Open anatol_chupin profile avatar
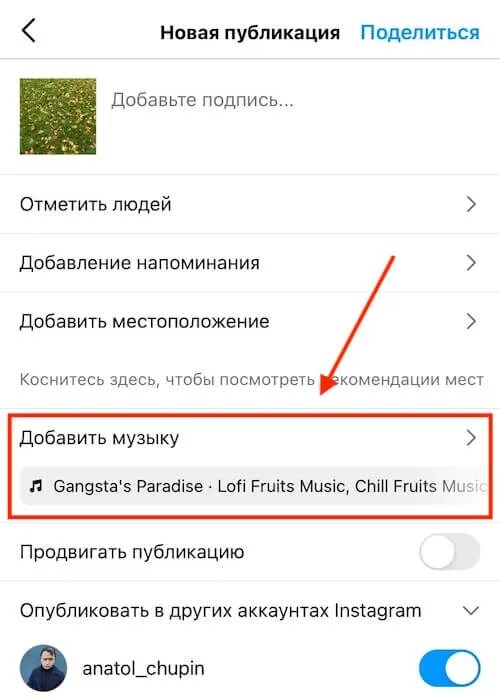The width and height of the screenshot is (500, 699). coord(43,668)
